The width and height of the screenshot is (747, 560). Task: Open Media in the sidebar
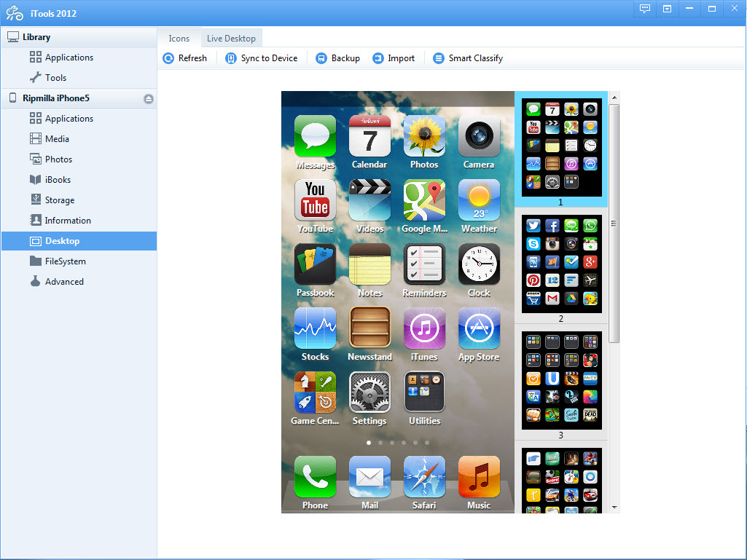pos(79,139)
